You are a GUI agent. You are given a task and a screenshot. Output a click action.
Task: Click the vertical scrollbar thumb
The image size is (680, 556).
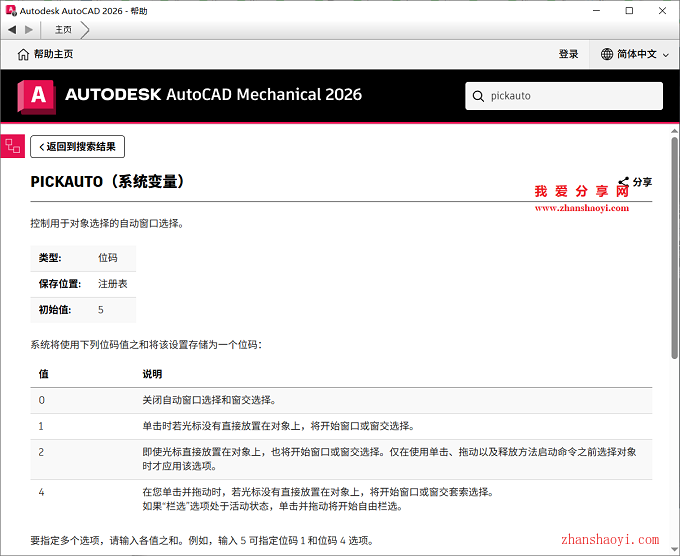[x=674, y=247]
